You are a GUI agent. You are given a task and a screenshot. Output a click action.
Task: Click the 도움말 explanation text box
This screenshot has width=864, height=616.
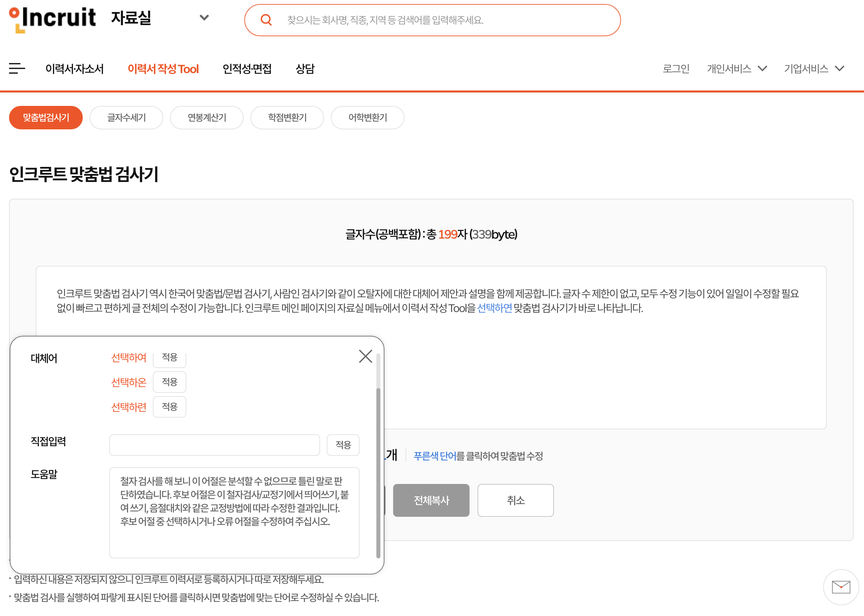[x=234, y=513]
